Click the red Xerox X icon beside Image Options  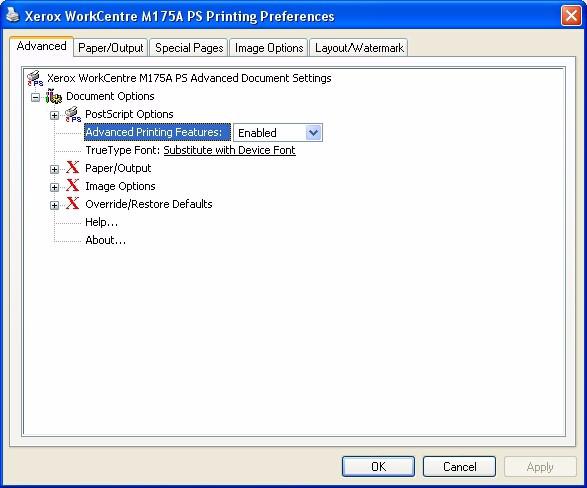tap(73, 186)
